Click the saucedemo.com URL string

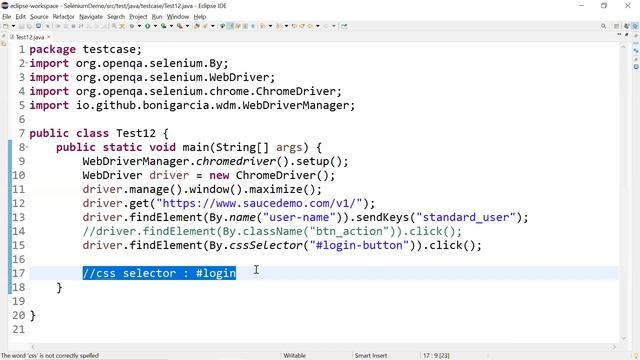(x=260, y=203)
